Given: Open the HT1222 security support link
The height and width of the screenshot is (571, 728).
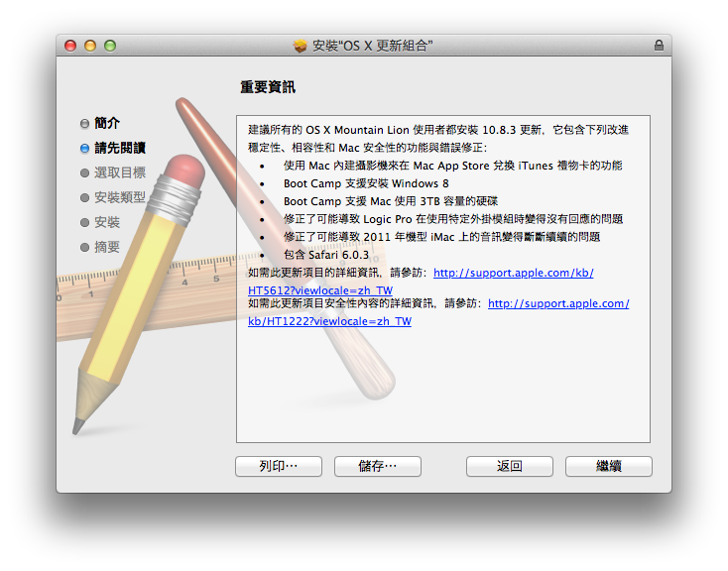Looking at the screenshot, I should [x=558, y=303].
